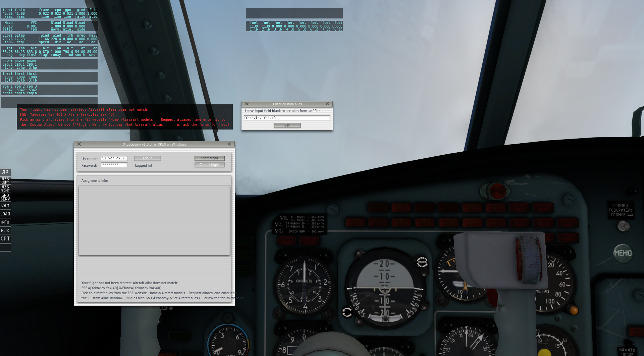The height and width of the screenshot is (356, 644).
Task: Open the AZS LEFT panel
Action: [5, 181]
